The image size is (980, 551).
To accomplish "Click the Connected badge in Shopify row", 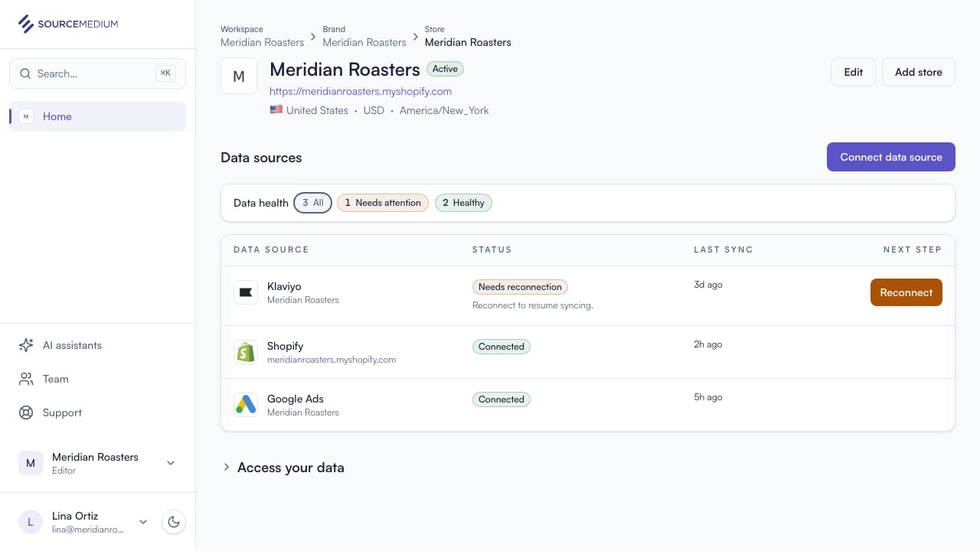I will tap(501, 347).
